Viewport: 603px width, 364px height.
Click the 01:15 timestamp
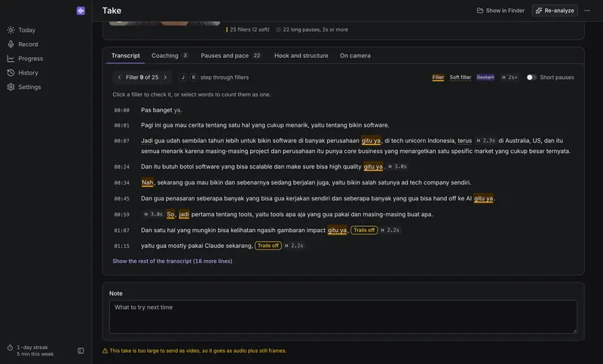121,246
